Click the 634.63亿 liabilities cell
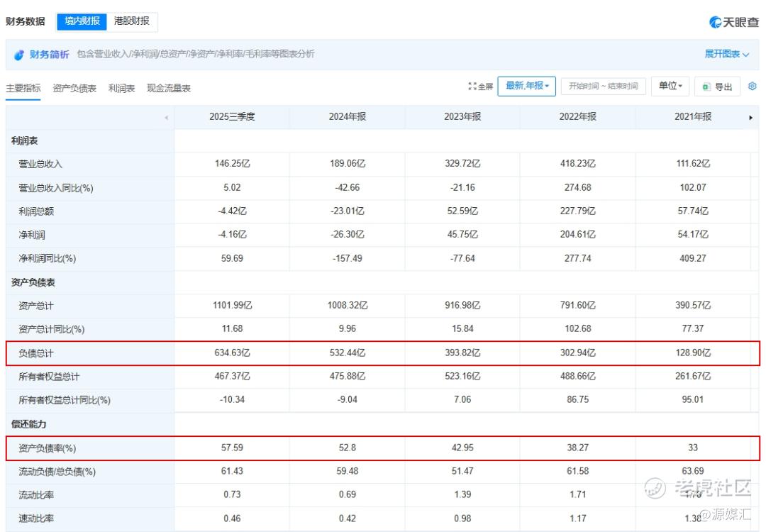Image resolution: width=766 pixels, height=532 pixels. (232, 353)
